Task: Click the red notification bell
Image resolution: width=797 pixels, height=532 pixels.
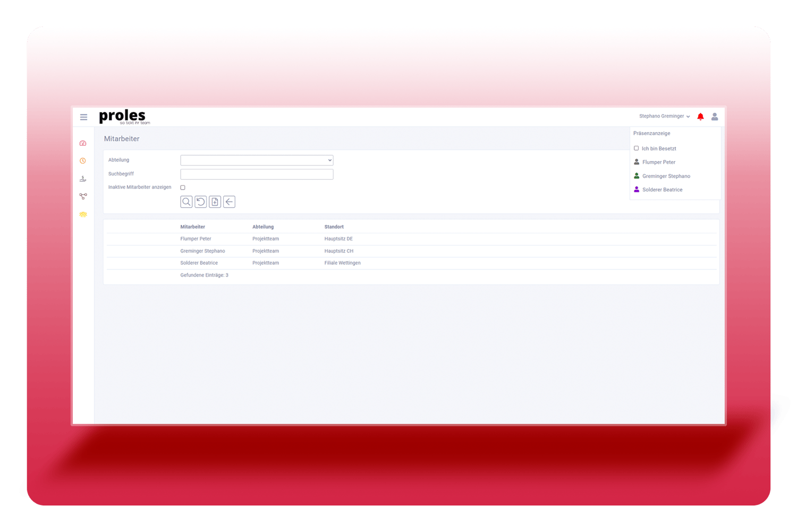Action: [x=700, y=116]
